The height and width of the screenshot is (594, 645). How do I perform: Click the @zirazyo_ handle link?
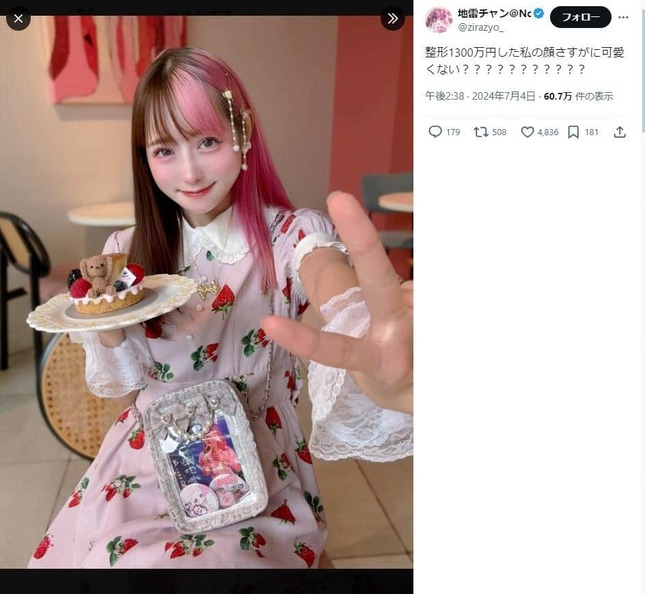pyautogui.click(x=480, y=28)
